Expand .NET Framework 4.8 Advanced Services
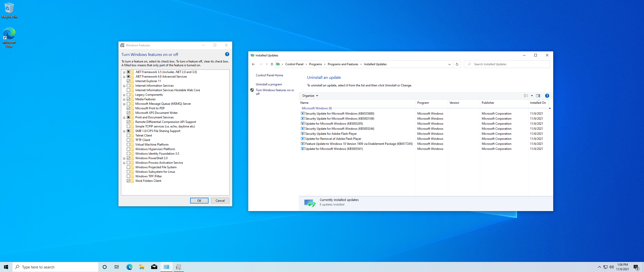Image resolution: width=644 pixels, height=272 pixels. click(124, 77)
